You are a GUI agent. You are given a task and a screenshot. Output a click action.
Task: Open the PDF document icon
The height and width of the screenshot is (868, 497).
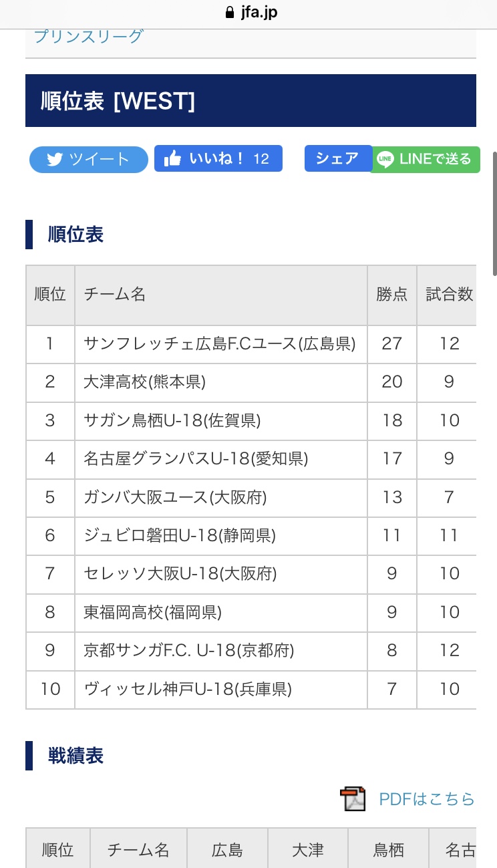[x=353, y=799]
